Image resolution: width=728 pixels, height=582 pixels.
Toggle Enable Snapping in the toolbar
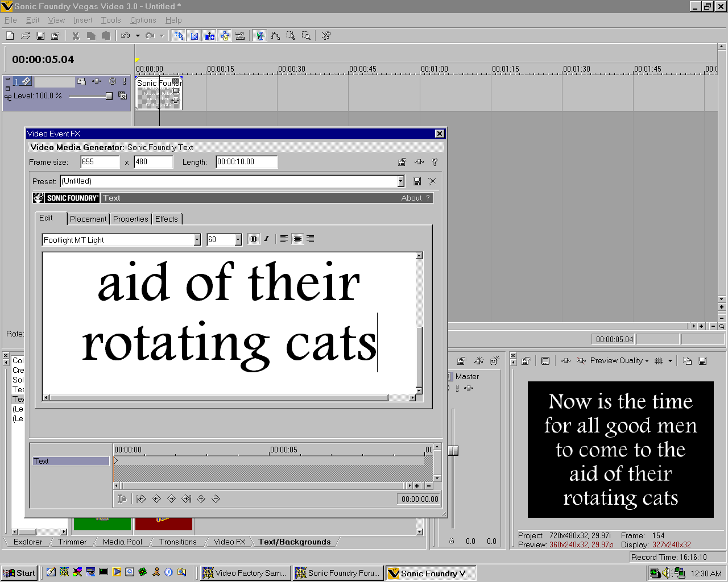pos(179,36)
